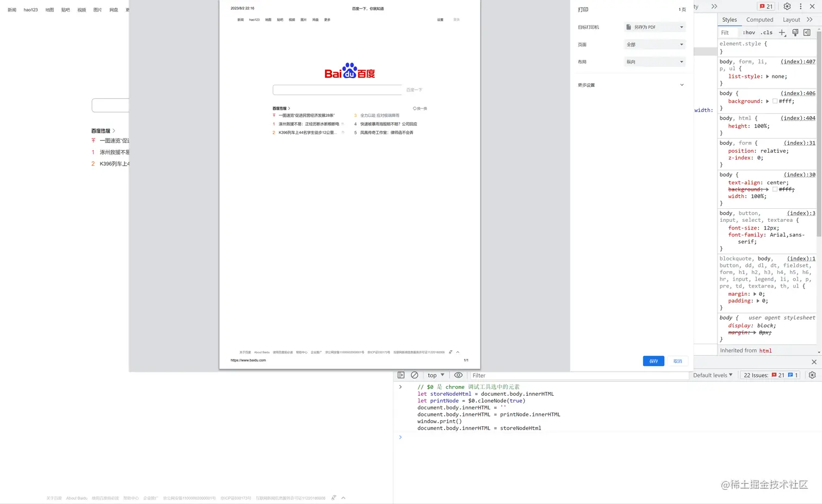Click the Baidu logo in print preview
Image resolution: width=822 pixels, height=504 pixels.
tap(350, 71)
